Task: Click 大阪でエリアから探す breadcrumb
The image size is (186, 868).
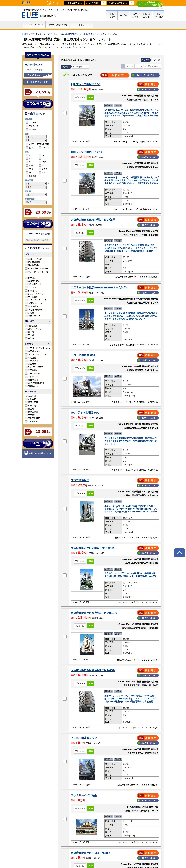Action: tap(93, 34)
